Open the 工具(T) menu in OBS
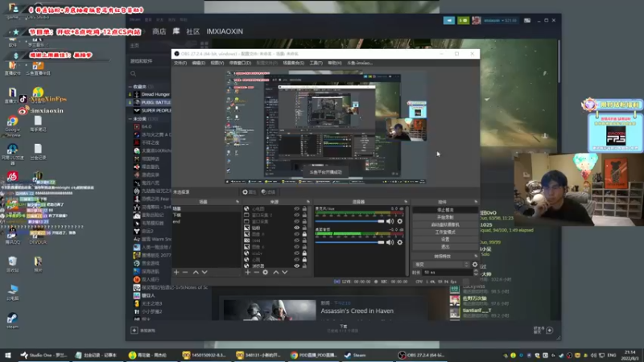 [x=316, y=63]
